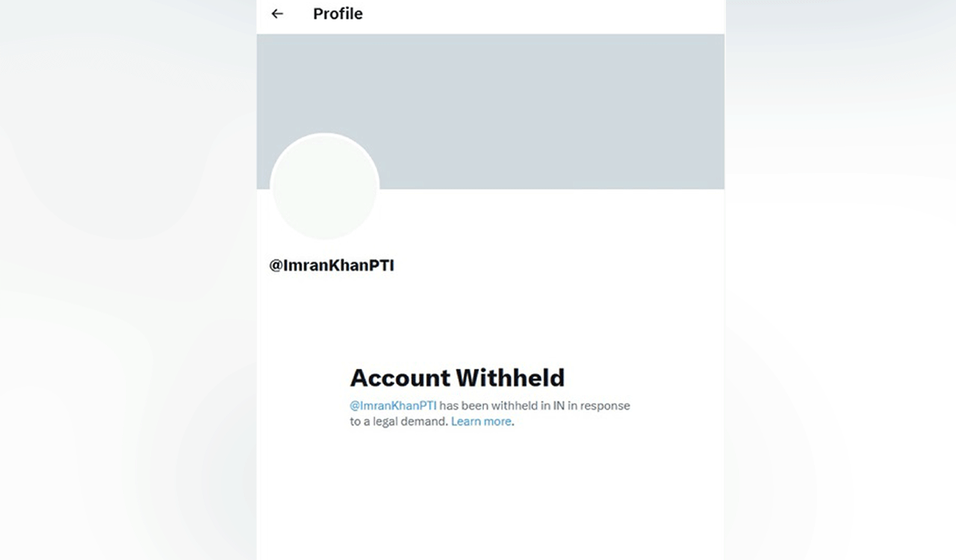Viewport: 956px width, 560px height.
Task: Click the word Withheld in the heading
Action: (x=511, y=378)
